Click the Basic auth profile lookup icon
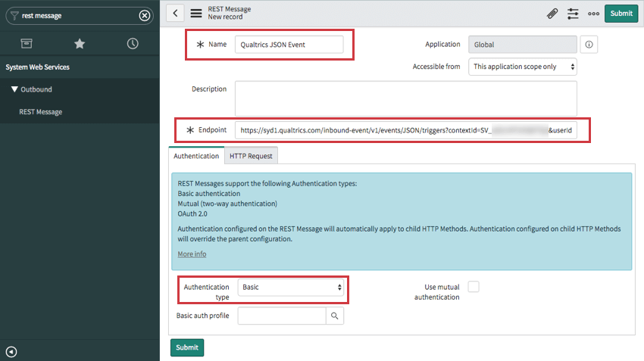 click(x=335, y=316)
